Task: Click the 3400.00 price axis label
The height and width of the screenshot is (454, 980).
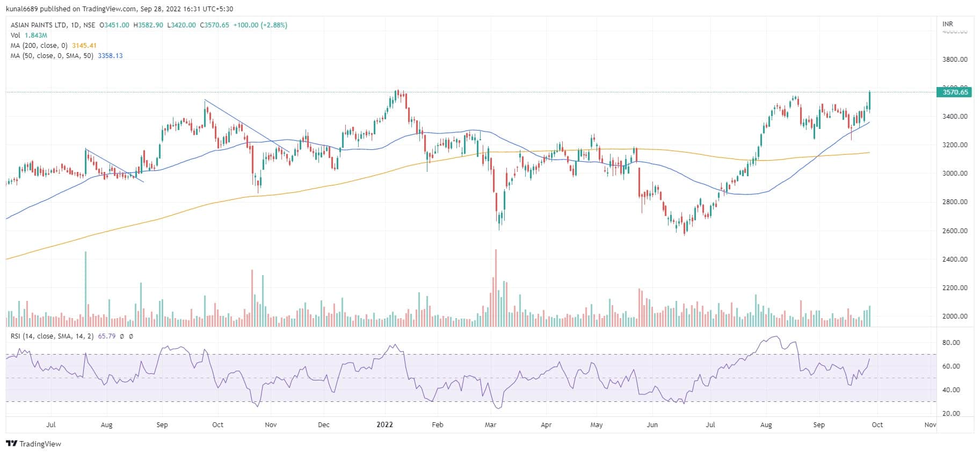Action: click(955, 117)
